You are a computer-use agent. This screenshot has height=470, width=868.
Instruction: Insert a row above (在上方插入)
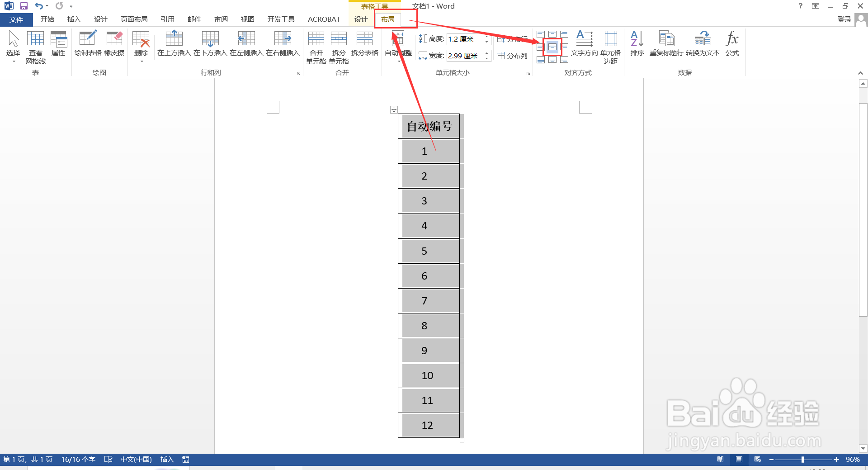(174, 44)
